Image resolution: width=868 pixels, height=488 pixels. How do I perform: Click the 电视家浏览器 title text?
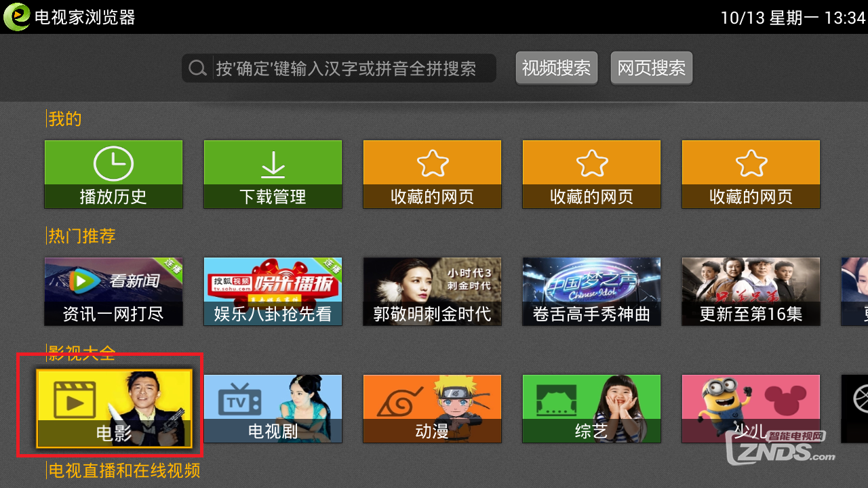[x=85, y=17]
